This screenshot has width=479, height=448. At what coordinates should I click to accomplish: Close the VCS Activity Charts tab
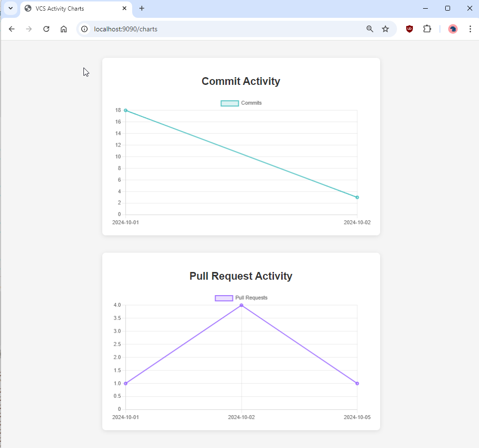124,8
